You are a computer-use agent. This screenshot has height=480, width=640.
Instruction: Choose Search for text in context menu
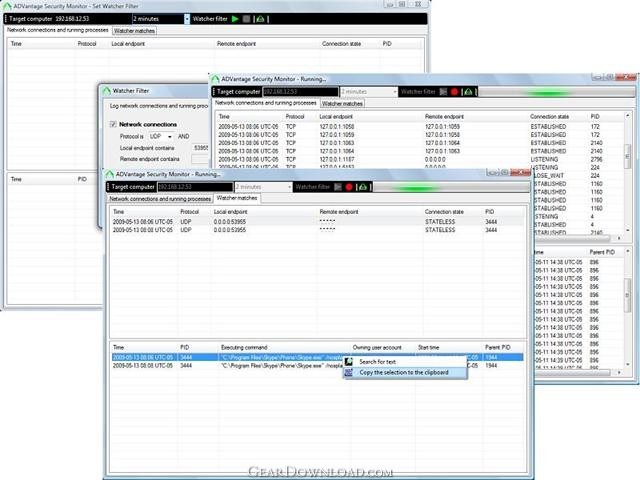tap(406, 362)
